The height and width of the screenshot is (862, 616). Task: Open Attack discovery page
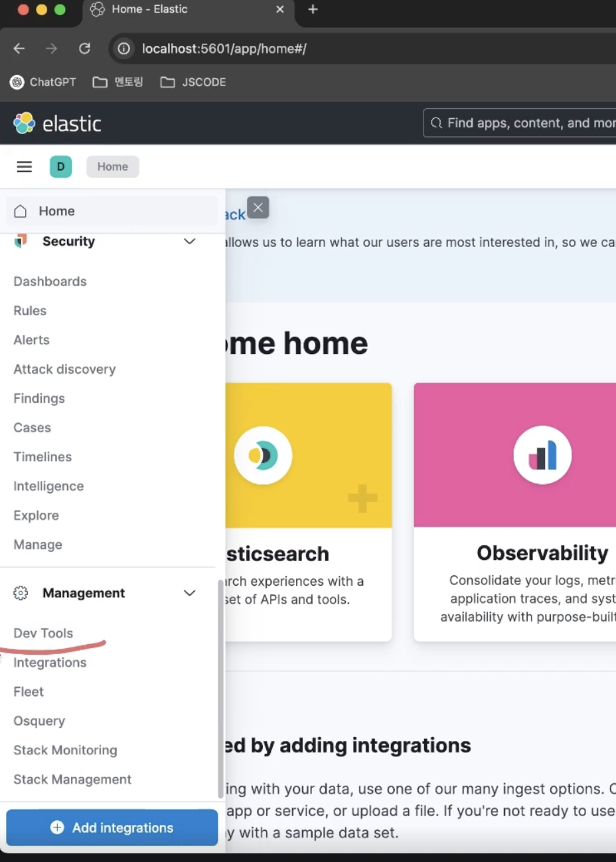64,369
